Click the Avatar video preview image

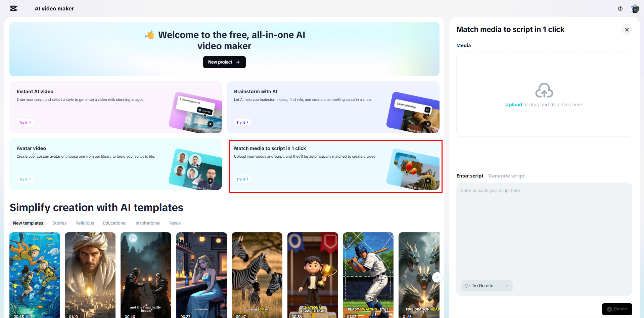[196, 169]
